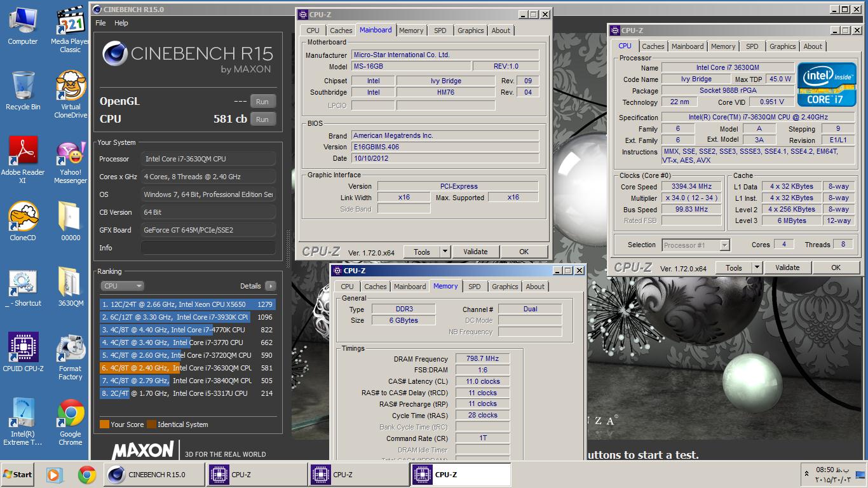Open SPD tab in Memory CPU-Z window
The width and height of the screenshot is (868, 488).
(x=474, y=287)
